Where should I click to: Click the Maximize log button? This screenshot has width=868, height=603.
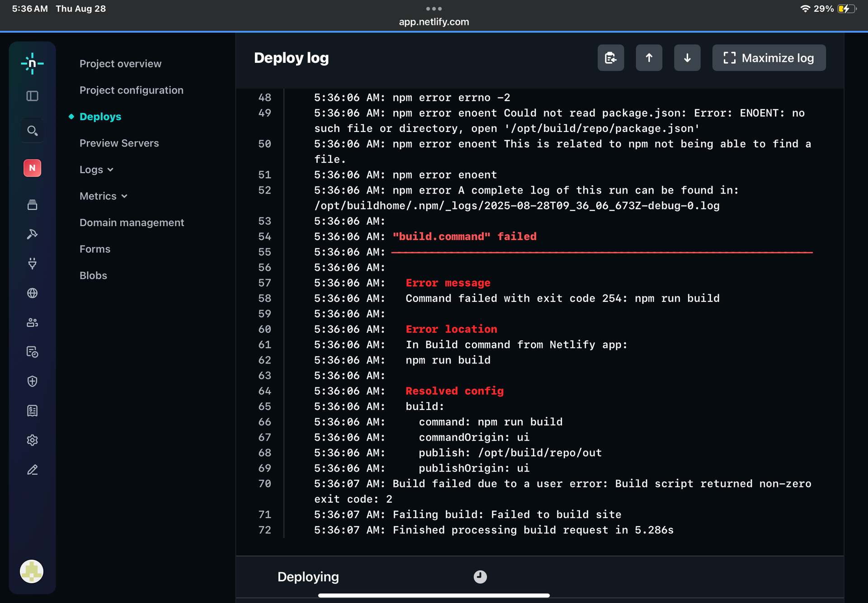click(x=769, y=58)
